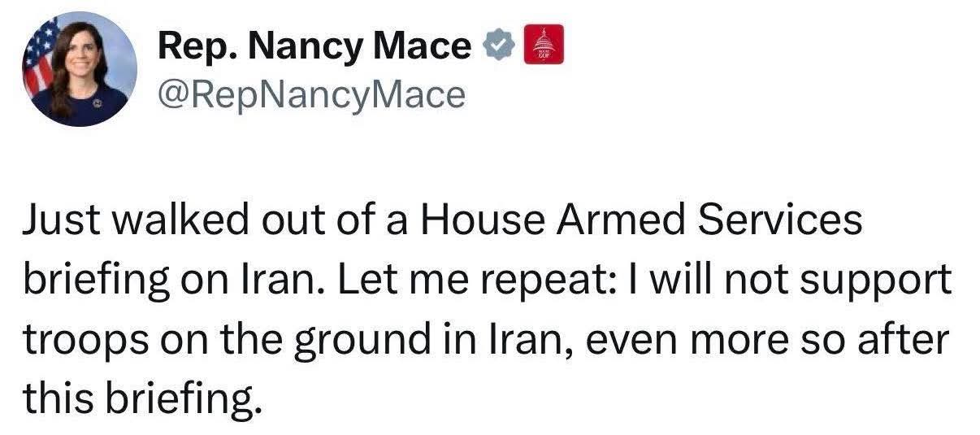Click 'briefing on Iran' in second line
The width and height of the screenshot is (980, 435).
167,279
